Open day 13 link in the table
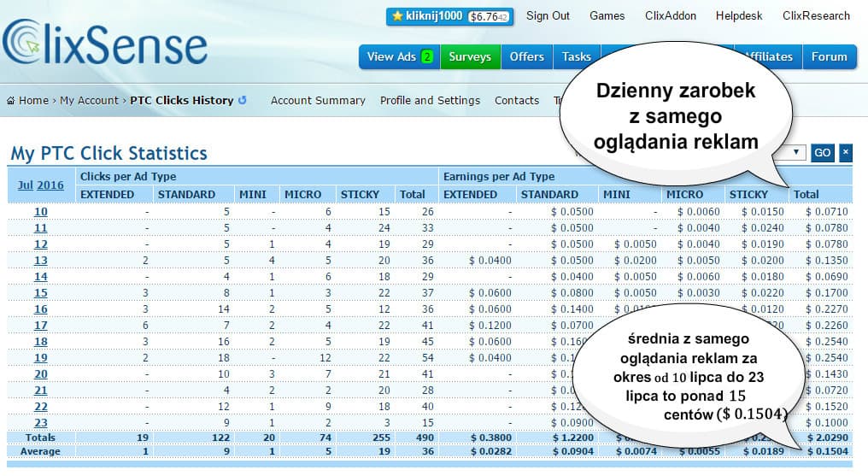868x476 pixels. click(x=41, y=261)
